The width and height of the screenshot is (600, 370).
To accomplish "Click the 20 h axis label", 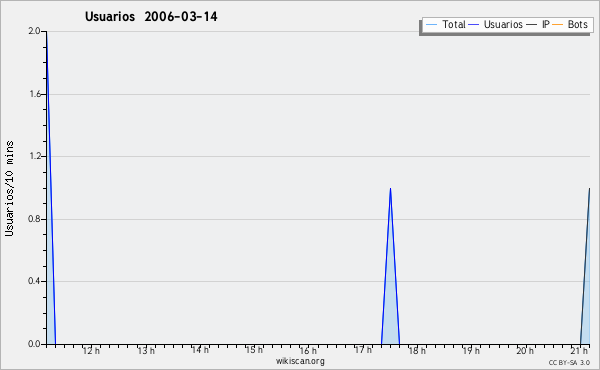I will (x=525, y=350).
